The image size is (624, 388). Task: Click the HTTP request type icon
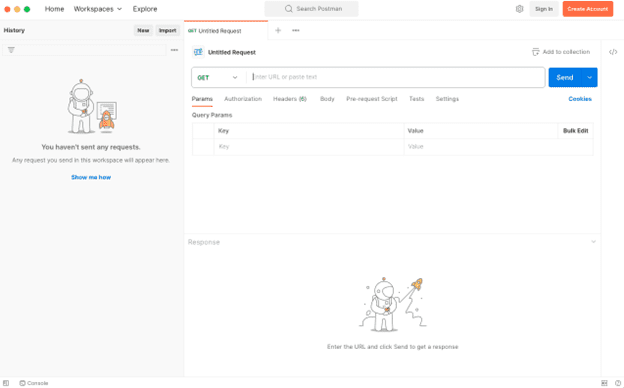pyautogui.click(x=198, y=52)
